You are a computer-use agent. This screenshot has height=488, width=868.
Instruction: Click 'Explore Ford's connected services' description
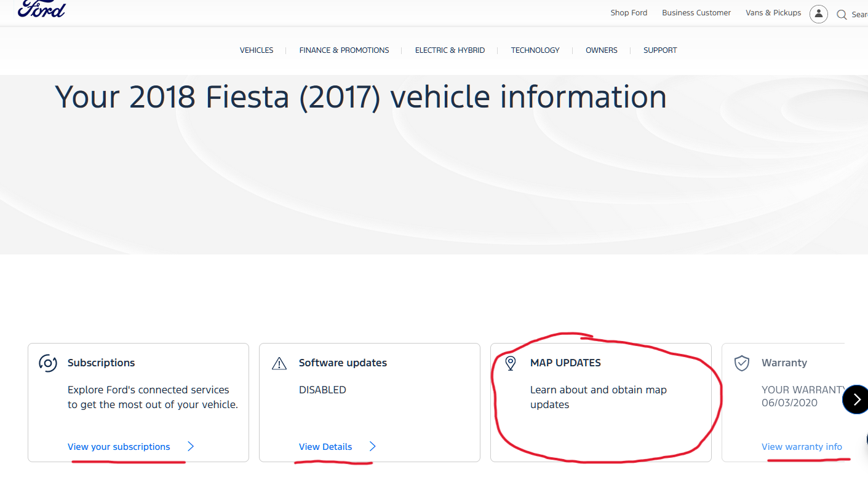point(153,397)
